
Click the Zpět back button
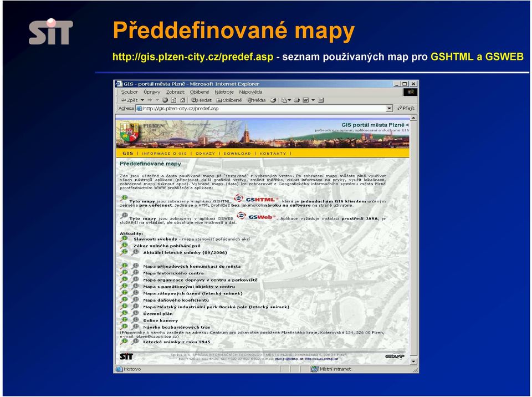(130, 100)
